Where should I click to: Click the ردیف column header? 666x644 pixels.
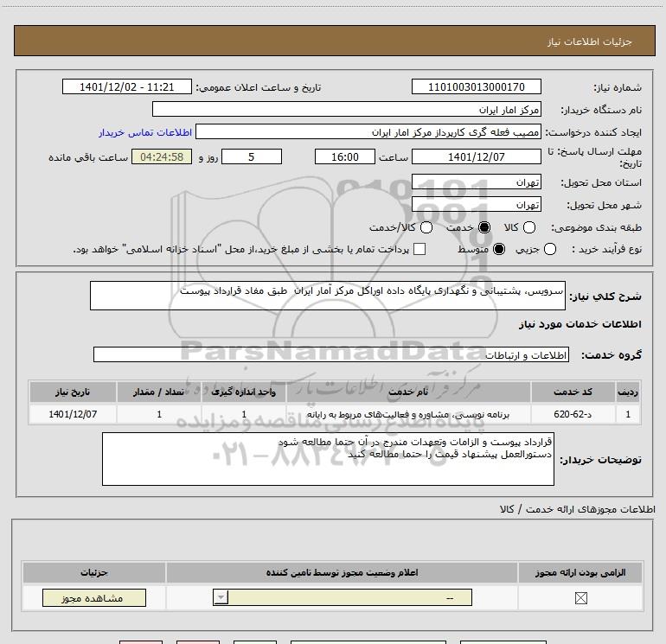628,392
